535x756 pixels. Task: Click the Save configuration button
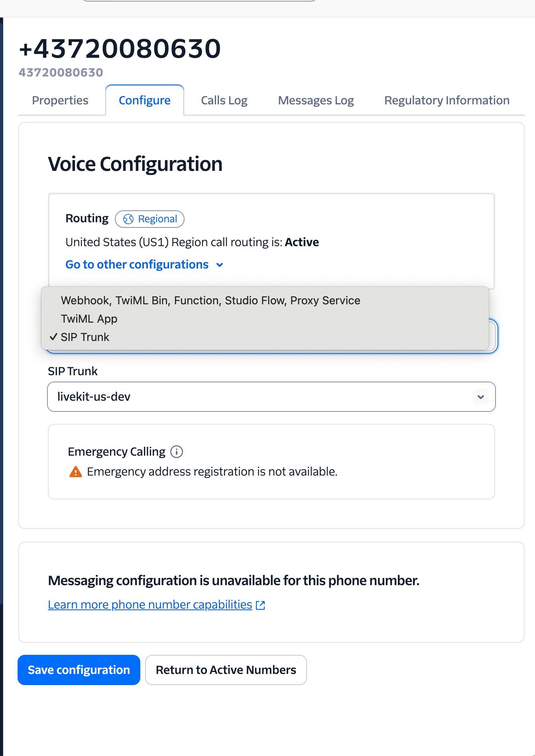[x=79, y=670]
